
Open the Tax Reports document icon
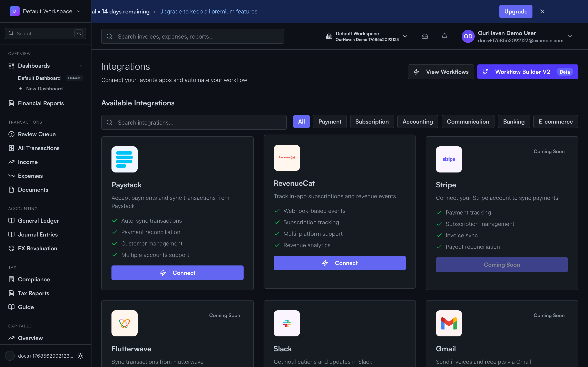pyautogui.click(x=11, y=293)
